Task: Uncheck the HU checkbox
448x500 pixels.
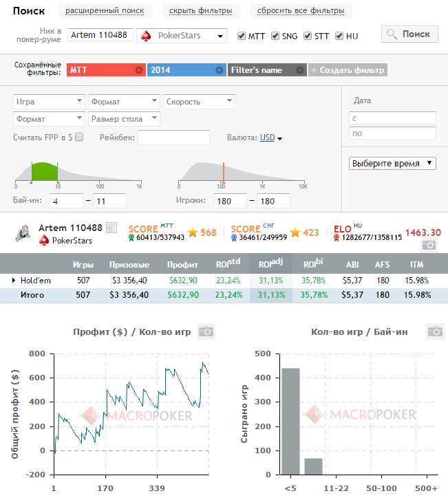Action: tap(339, 36)
